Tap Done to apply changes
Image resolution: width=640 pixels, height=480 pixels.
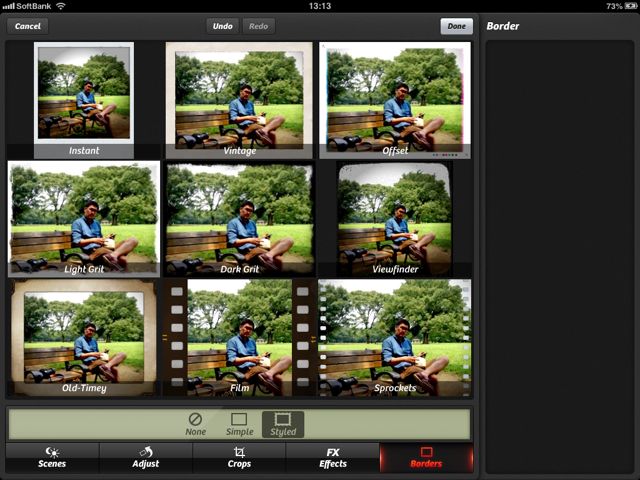coord(456,26)
